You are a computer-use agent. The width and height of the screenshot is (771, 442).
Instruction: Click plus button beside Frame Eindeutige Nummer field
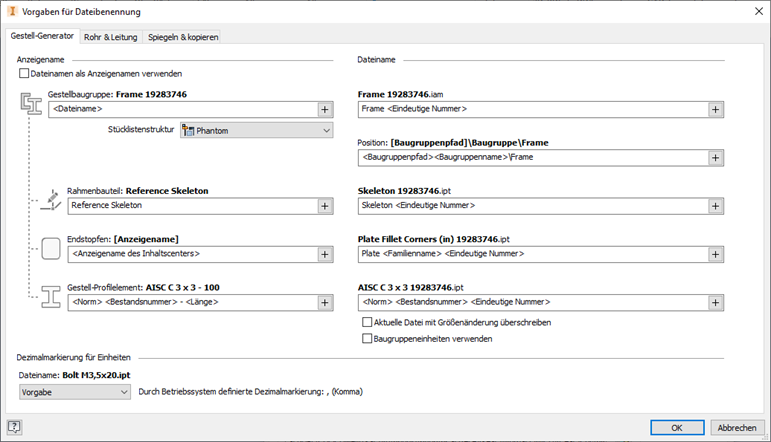716,109
